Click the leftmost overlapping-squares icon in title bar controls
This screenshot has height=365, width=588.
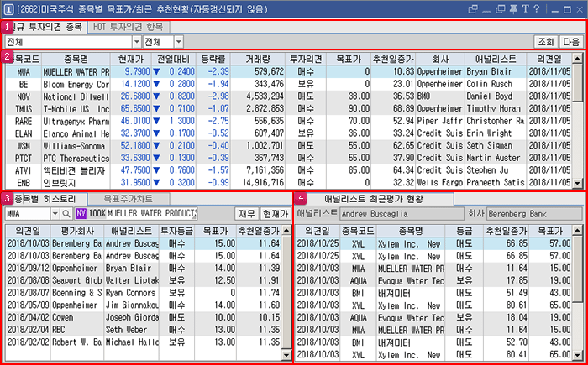pyautogui.click(x=473, y=9)
